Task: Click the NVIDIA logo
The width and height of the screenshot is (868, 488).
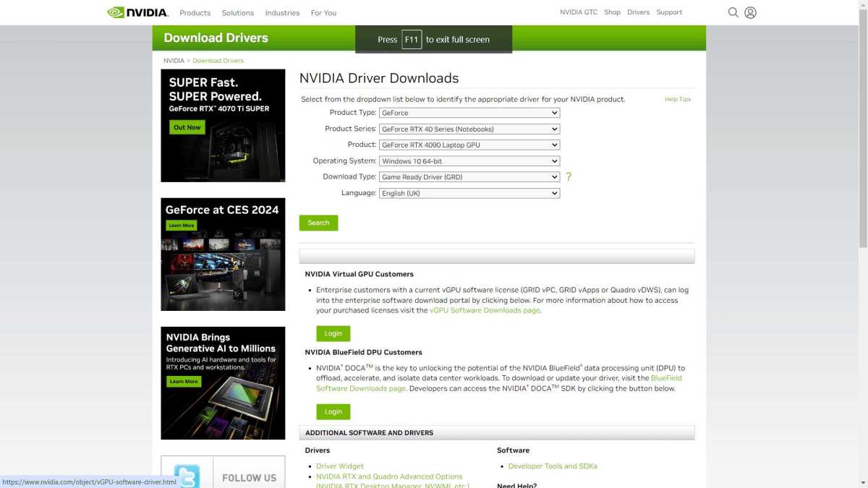Action: coord(137,12)
